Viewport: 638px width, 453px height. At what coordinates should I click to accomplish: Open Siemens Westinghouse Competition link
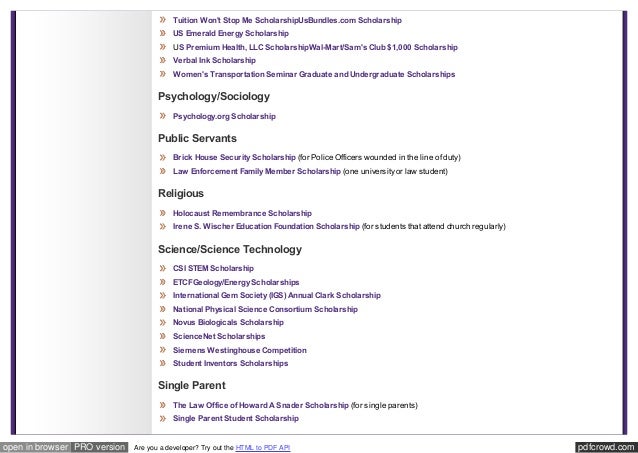pyautogui.click(x=240, y=350)
